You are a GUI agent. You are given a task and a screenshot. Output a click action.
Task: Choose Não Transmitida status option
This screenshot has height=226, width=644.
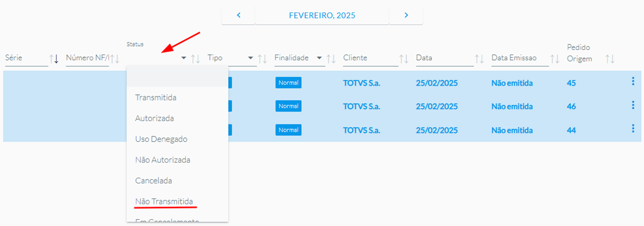click(x=178, y=201)
